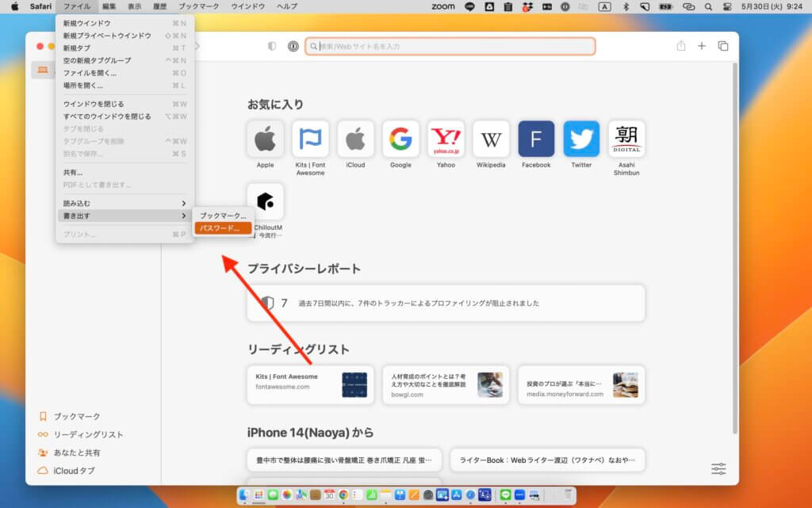Screen dimensions: 812x508
Task: Choose ファイルを開く… menu item
Action: [124, 73]
